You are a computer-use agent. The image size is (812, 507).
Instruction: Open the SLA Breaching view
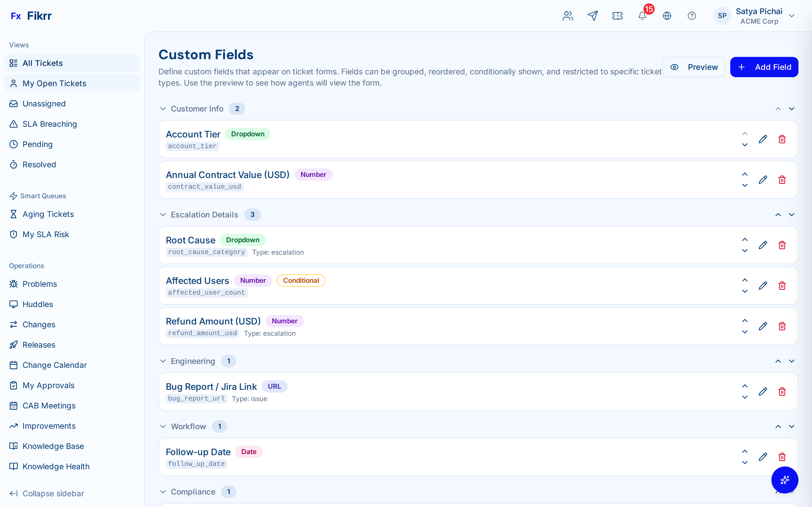(x=49, y=124)
